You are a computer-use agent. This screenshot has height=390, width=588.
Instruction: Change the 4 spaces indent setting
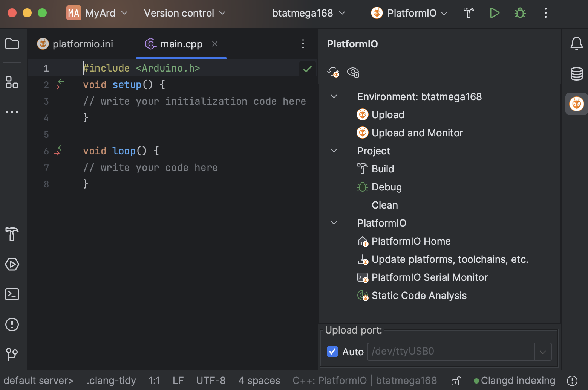(x=259, y=381)
